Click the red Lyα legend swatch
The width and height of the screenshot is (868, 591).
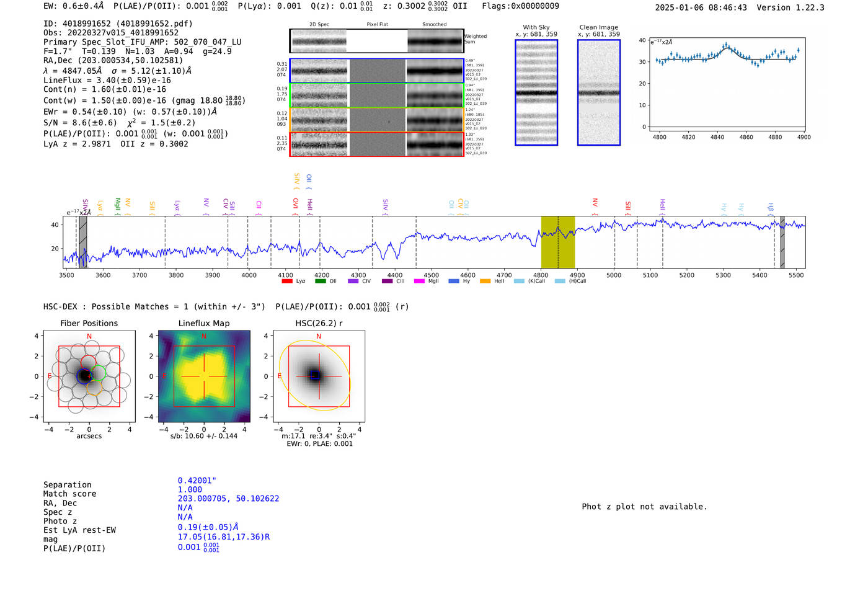coord(286,281)
